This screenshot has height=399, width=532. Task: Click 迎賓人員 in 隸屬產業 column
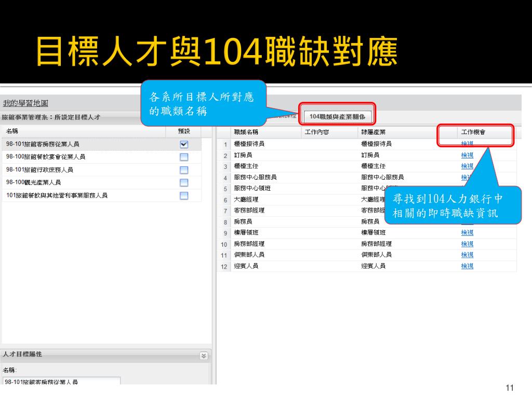tap(373, 266)
